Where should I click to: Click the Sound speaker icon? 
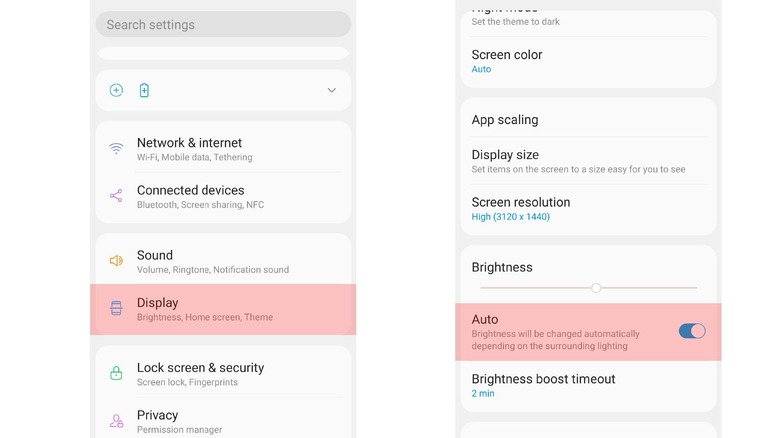[116, 261]
